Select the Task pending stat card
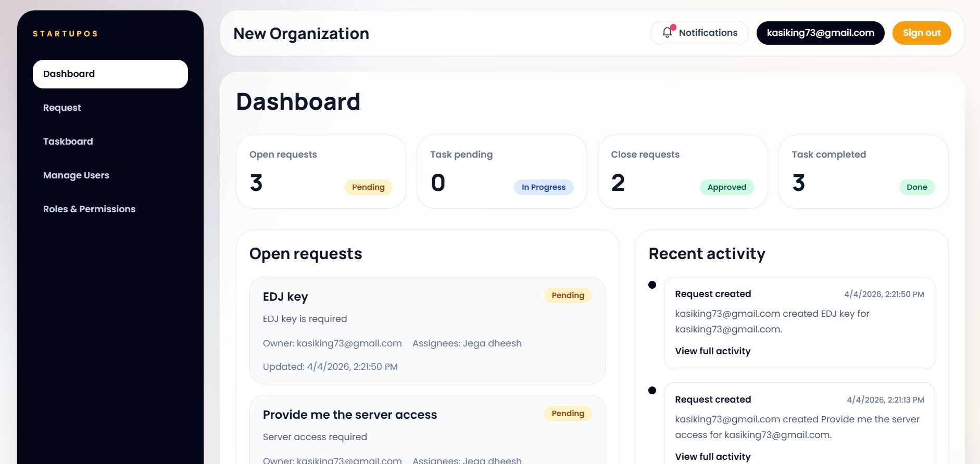The width and height of the screenshot is (980, 464). pyautogui.click(x=501, y=172)
